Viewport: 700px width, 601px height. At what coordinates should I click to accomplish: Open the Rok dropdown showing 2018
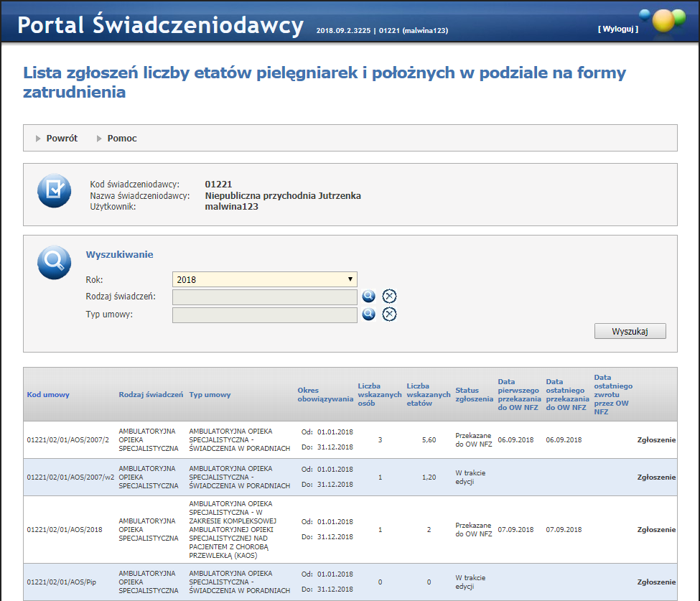pyautogui.click(x=264, y=279)
